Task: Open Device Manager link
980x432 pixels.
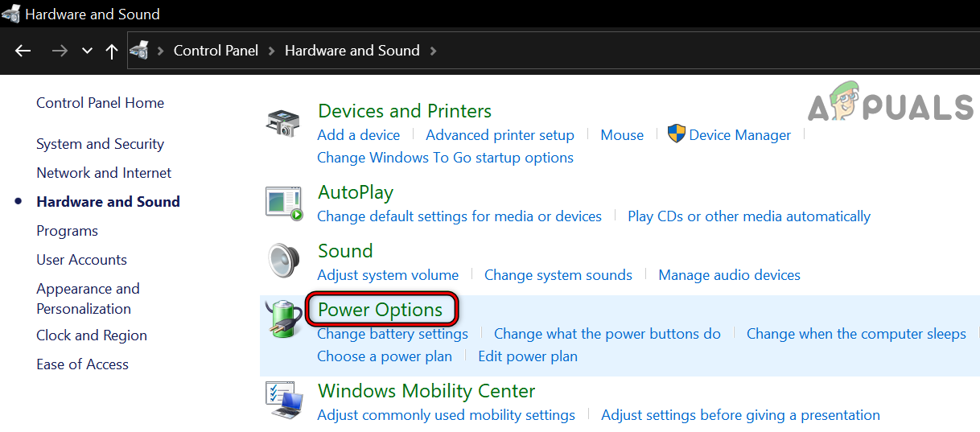Action: [739, 135]
